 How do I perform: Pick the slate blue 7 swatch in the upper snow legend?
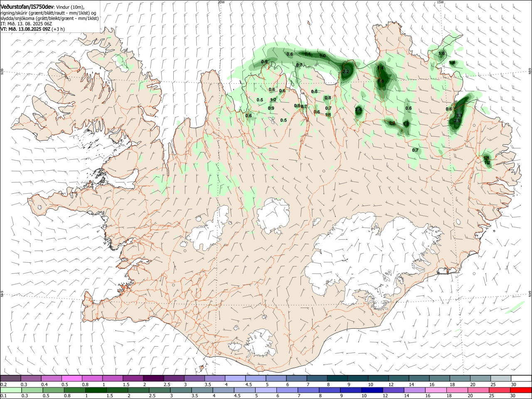[317, 378]
